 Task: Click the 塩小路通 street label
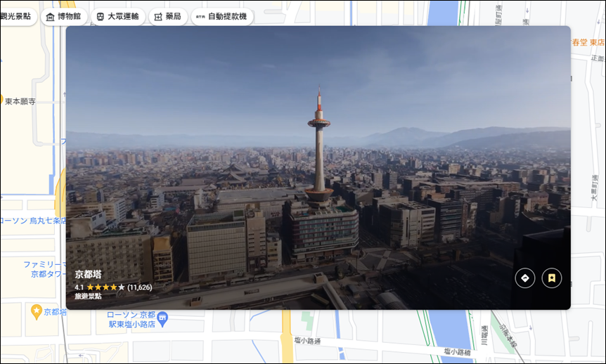[307, 340]
